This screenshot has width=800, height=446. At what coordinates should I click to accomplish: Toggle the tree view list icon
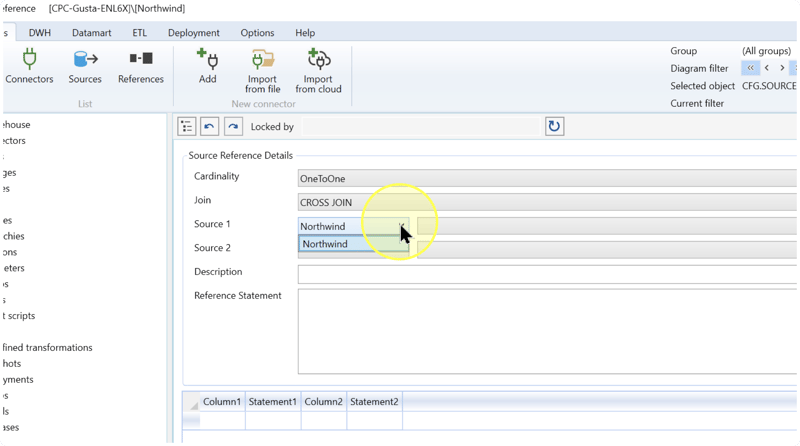(x=187, y=127)
